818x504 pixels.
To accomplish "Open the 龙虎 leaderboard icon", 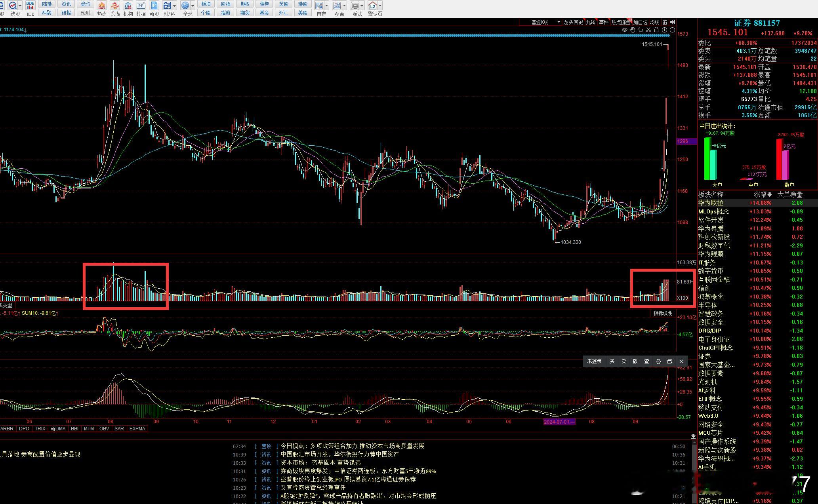I will [x=115, y=6].
